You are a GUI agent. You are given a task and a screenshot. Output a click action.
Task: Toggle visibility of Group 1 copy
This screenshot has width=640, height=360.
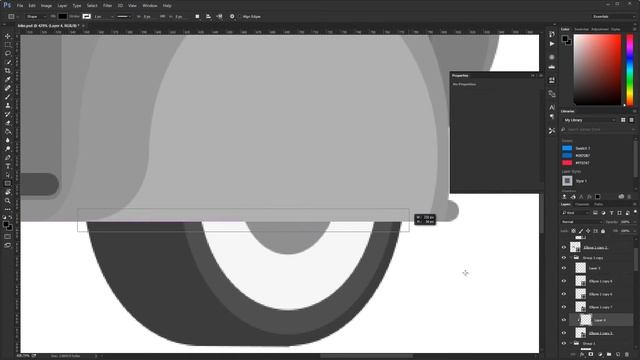pos(564,258)
